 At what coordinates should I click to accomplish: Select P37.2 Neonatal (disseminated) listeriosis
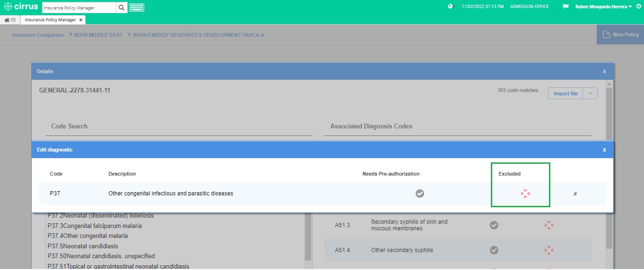[x=101, y=216]
